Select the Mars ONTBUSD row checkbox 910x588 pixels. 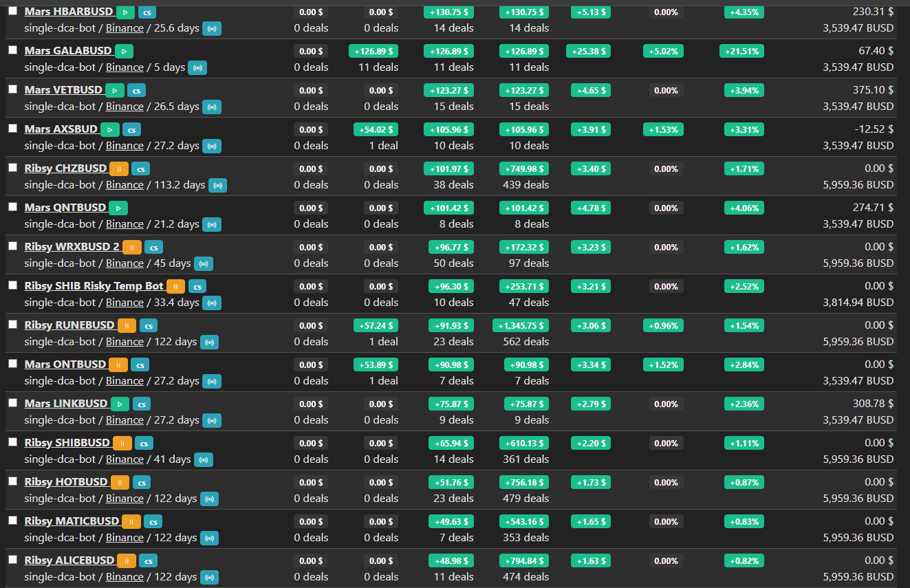[x=12, y=363]
